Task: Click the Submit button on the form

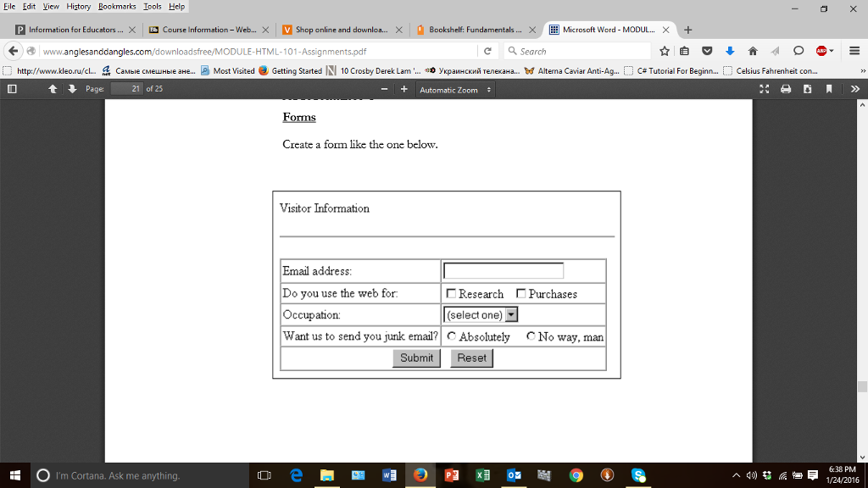Action: 416,358
